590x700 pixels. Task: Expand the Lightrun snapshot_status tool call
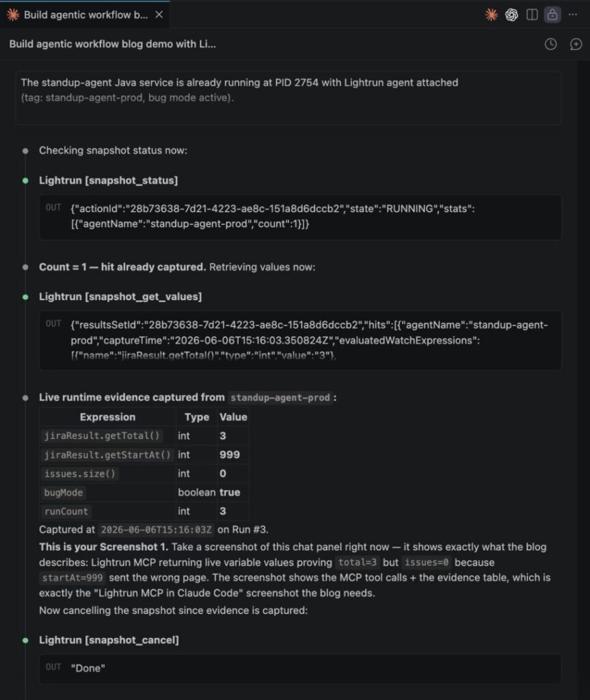coord(108,180)
